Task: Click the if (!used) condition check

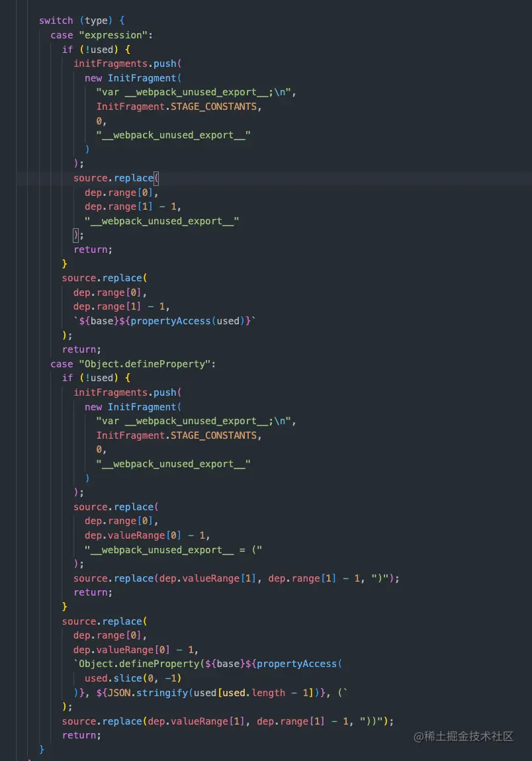Action: click(91, 49)
